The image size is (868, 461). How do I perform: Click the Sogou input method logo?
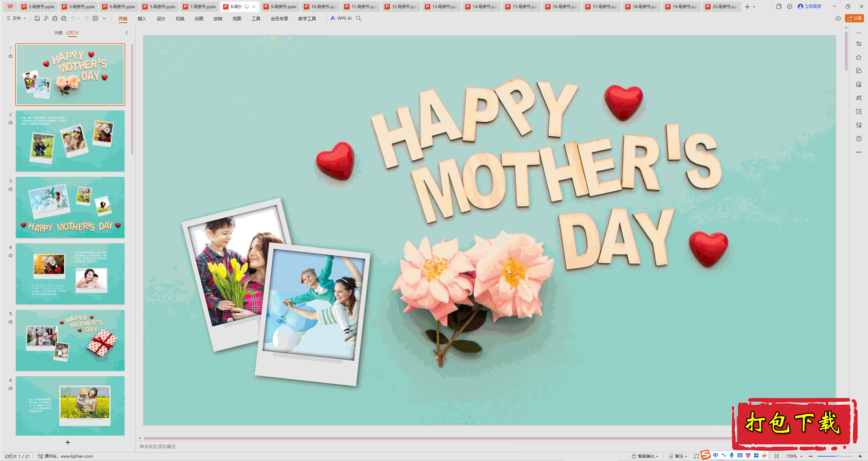706,455
